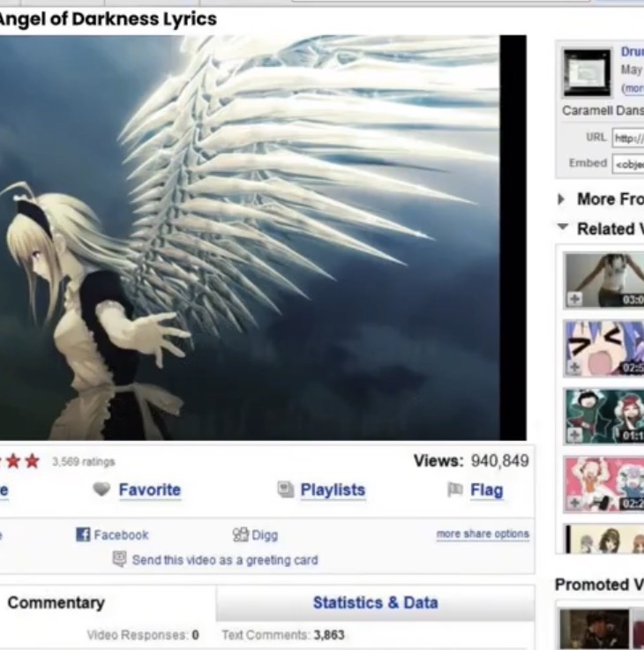This screenshot has height=650, width=644.
Task: Open the dancing person related video thumbnail
Action: [605, 280]
